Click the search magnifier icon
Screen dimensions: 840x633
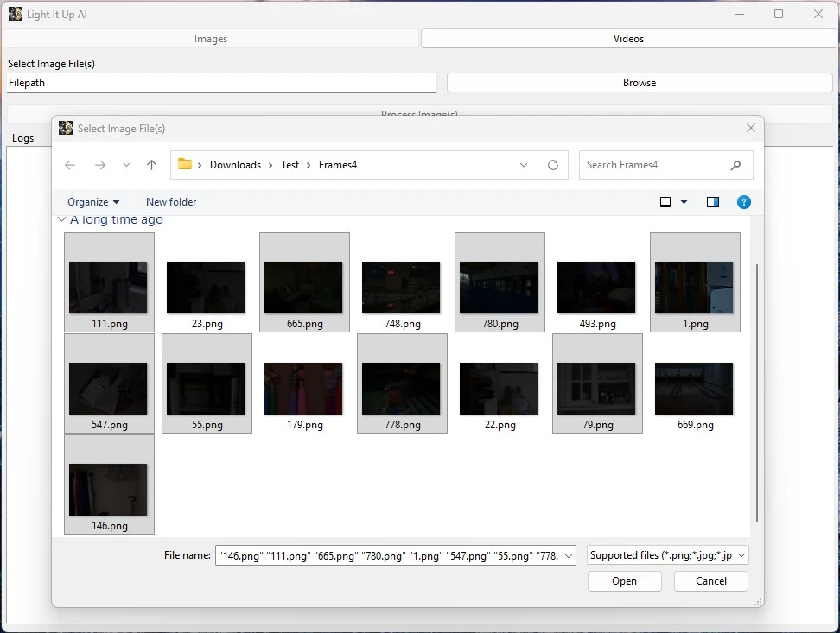click(x=735, y=165)
